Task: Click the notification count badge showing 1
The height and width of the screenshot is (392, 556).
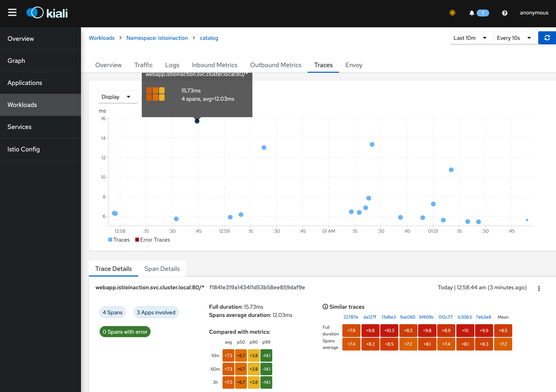Action: point(483,13)
